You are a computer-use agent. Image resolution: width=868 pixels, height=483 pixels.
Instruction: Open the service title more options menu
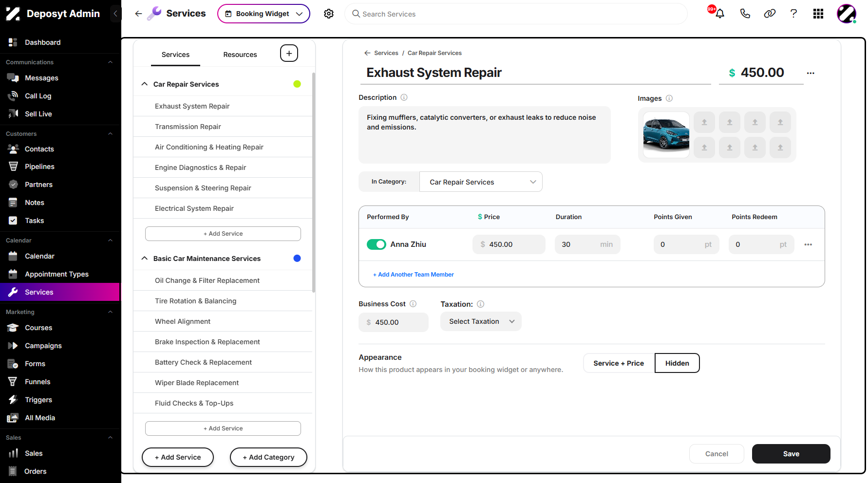click(811, 73)
